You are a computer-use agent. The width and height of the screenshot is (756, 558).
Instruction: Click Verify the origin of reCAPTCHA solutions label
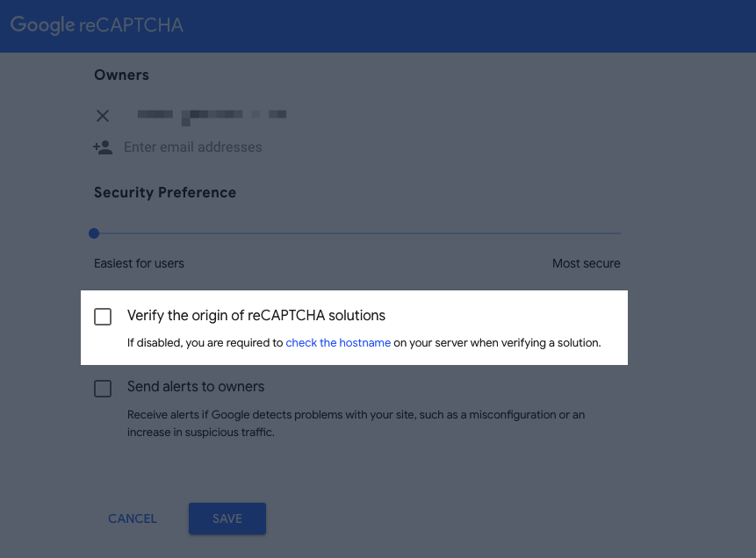pyautogui.click(x=256, y=316)
